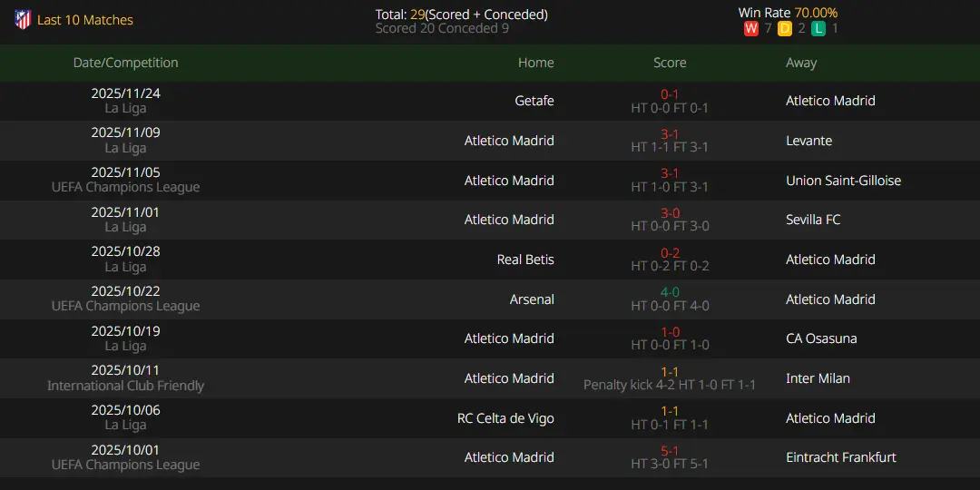Click the red W wins badge
This screenshot has width=980, height=490.
pos(750,29)
